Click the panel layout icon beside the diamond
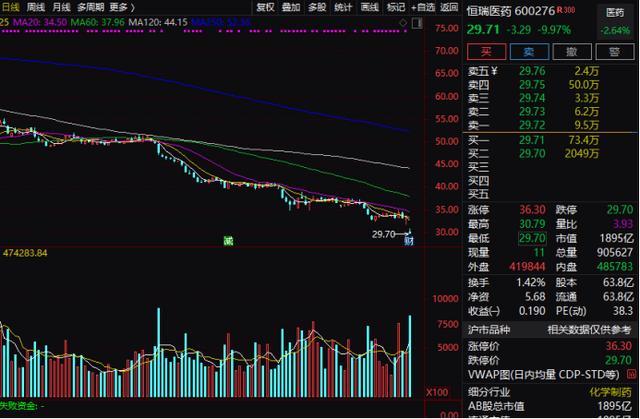Screen dimensions: 640x419 click(x=417, y=23)
